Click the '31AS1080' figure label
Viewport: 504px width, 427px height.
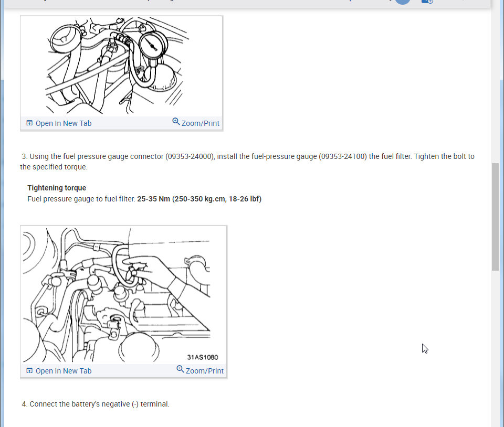pos(203,357)
